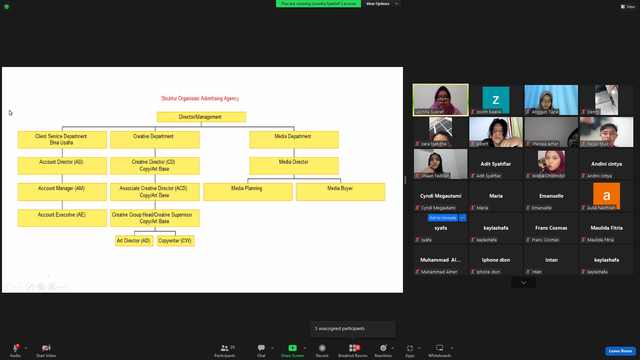Click the Account Director (AD) box
The width and height of the screenshot is (640, 360).
point(62,166)
